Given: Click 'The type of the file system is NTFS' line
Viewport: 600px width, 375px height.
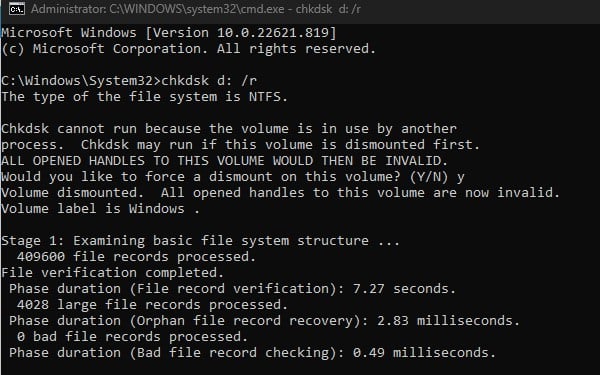Looking at the screenshot, I should click(x=144, y=96).
